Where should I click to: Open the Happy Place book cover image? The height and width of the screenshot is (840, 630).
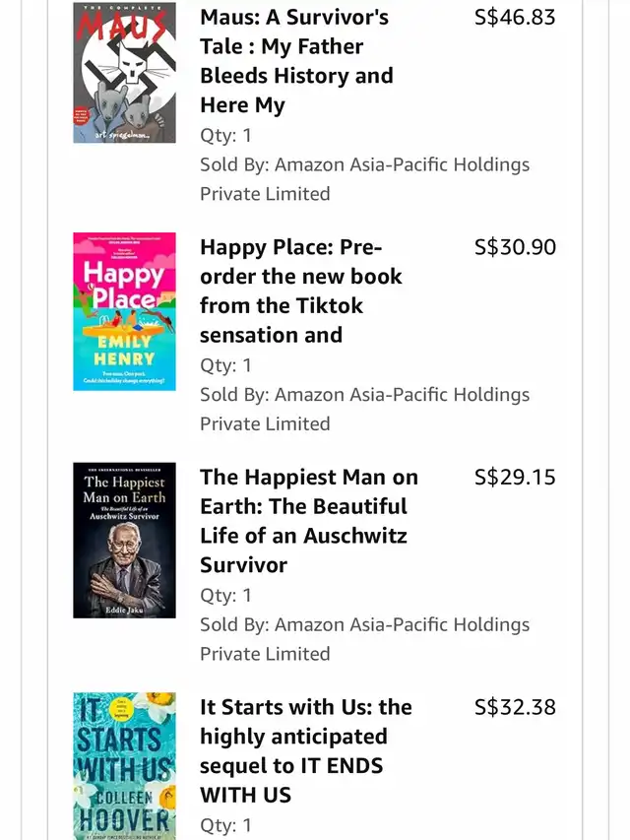[124, 311]
